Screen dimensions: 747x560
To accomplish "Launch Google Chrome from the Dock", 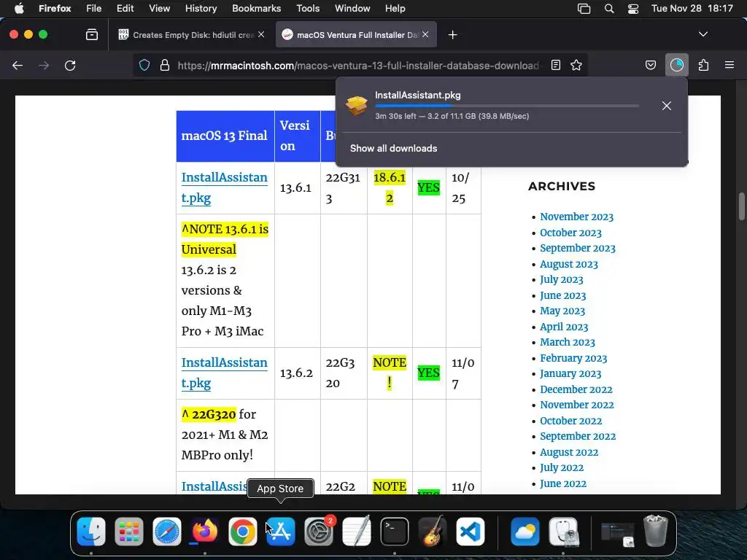I will (242, 531).
